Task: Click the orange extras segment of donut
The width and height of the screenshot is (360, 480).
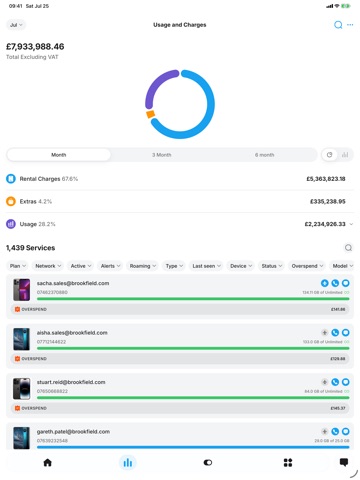Action: [x=150, y=114]
